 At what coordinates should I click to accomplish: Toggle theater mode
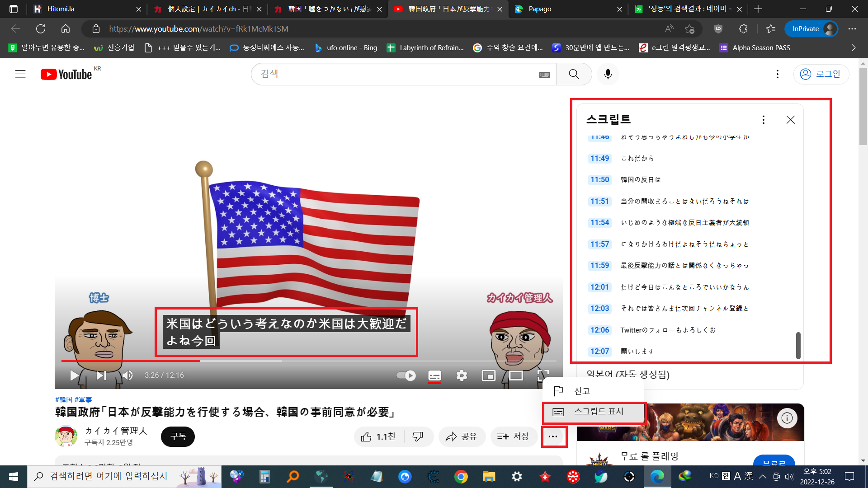(516, 375)
